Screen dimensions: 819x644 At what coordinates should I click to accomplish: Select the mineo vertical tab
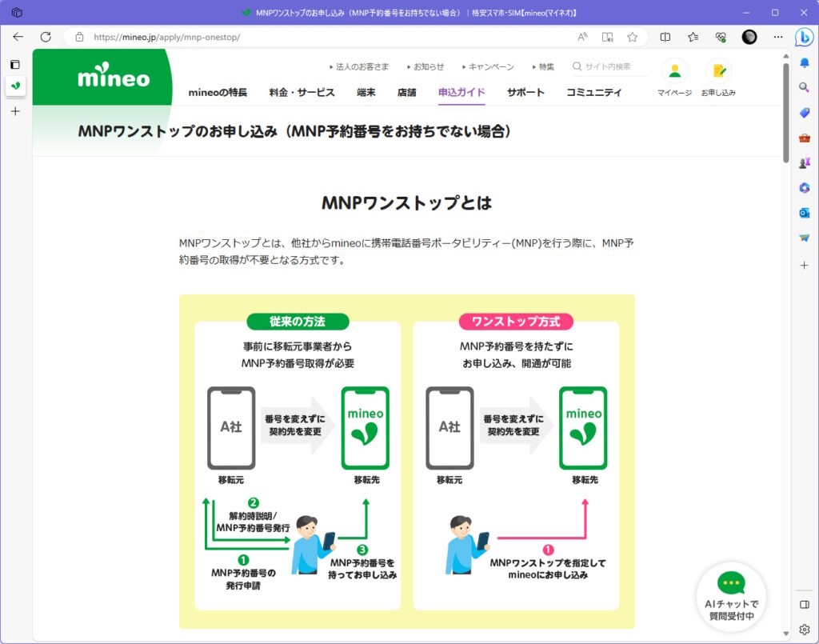tap(16, 86)
